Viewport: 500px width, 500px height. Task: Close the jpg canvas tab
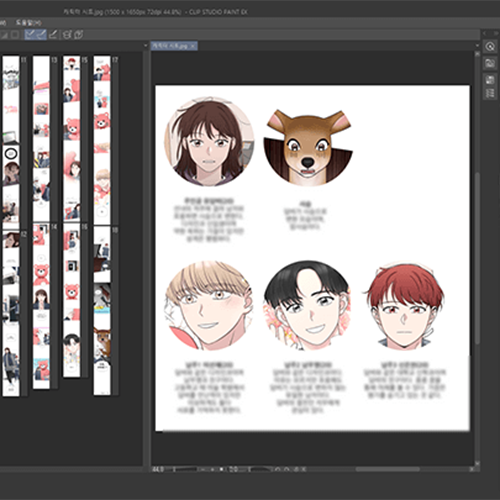tap(193, 46)
